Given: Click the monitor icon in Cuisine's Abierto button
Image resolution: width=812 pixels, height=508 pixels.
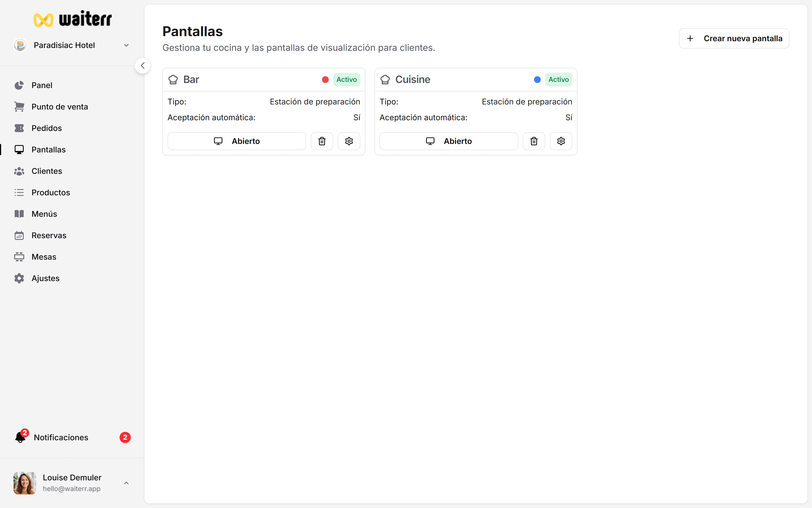Looking at the screenshot, I should click(x=430, y=141).
